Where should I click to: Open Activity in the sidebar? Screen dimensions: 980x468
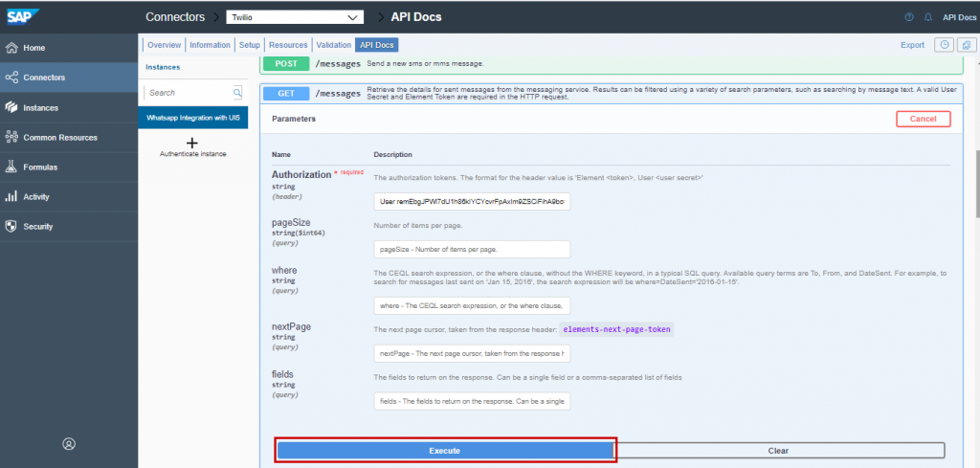click(x=69, y=197)
